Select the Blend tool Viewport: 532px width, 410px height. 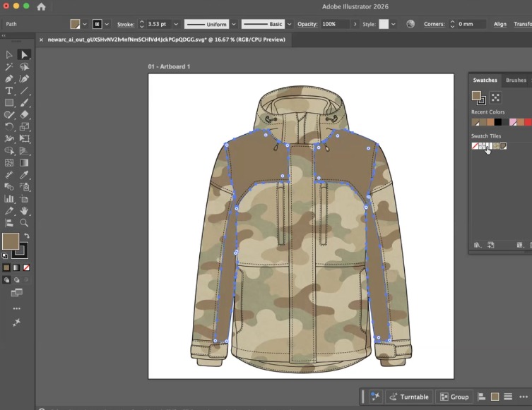(x=9, y=187)
